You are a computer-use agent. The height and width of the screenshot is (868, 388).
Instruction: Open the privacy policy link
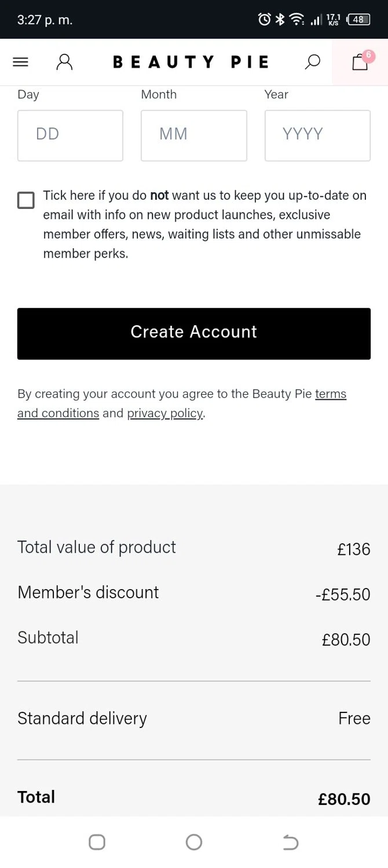165,413
